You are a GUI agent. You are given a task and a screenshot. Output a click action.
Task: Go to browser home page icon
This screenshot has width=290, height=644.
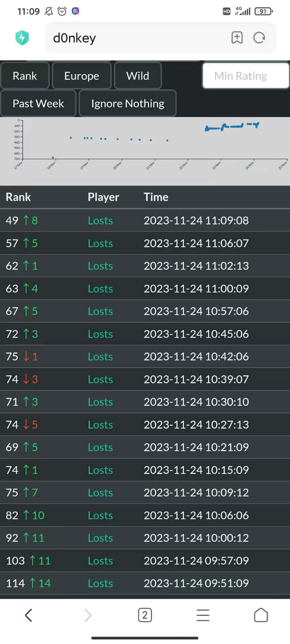[261, 615]
